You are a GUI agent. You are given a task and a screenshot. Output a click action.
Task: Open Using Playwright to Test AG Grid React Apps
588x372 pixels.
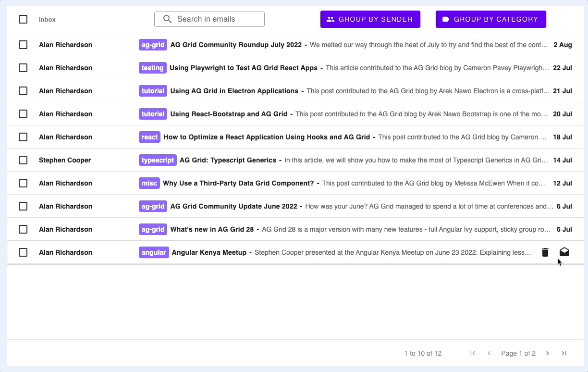tap(244, 68)
